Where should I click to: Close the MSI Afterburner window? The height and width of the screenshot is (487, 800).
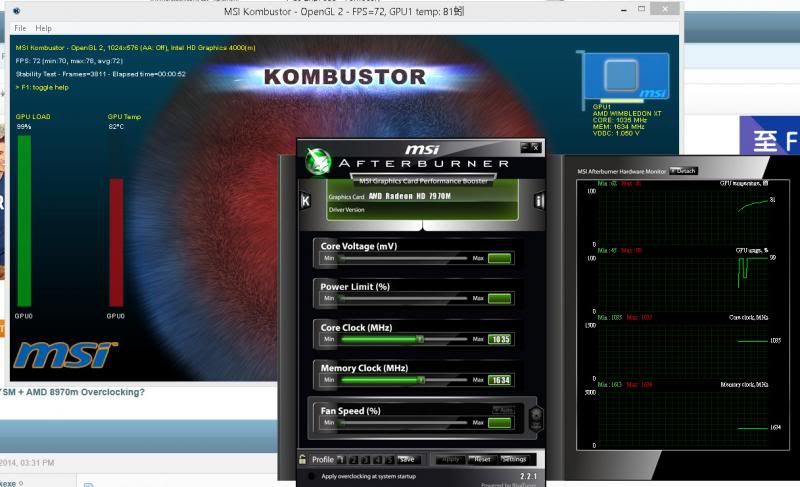(x=535, y=147)
